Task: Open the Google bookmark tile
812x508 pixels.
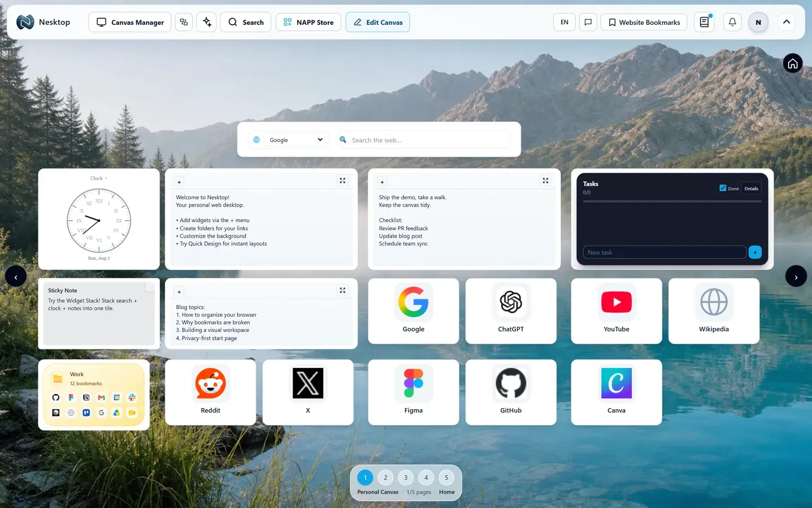Action: 413,311
